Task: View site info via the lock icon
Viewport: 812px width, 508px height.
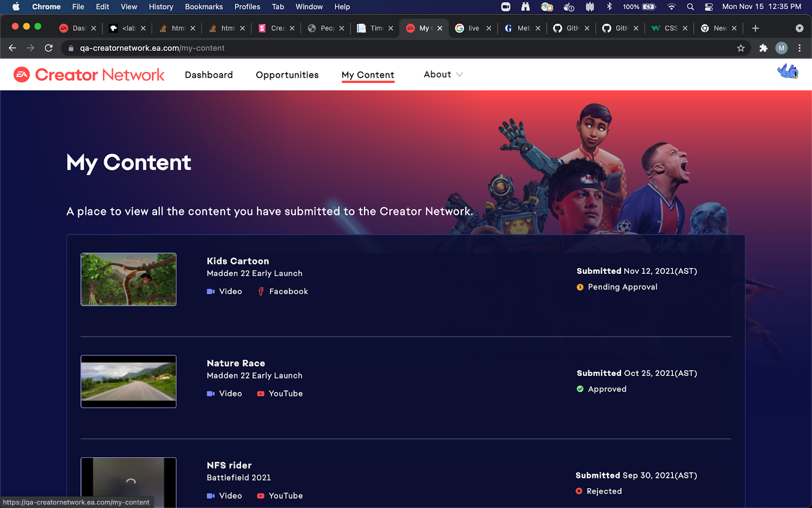Action: click(71, 48)
